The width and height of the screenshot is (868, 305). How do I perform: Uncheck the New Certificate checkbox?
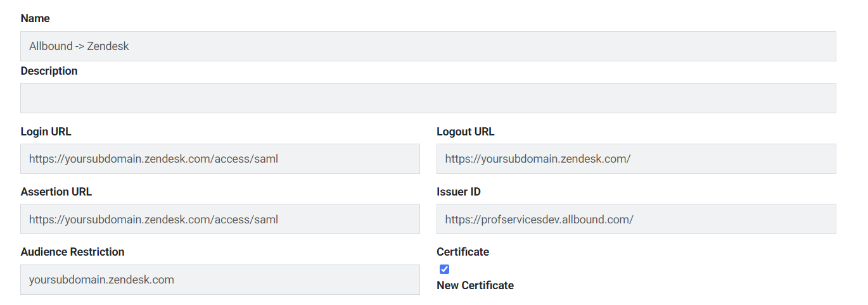[444, 269]
